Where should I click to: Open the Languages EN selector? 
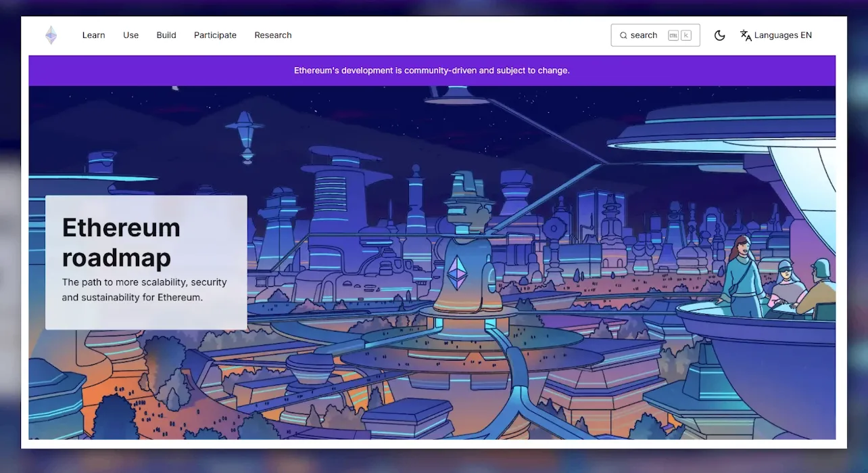[x=783, y=35]
